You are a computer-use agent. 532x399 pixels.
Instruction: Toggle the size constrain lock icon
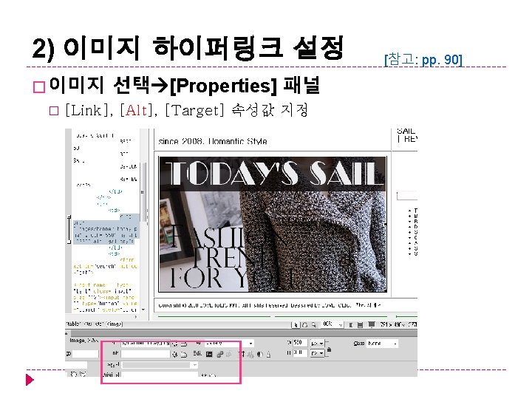329,349
